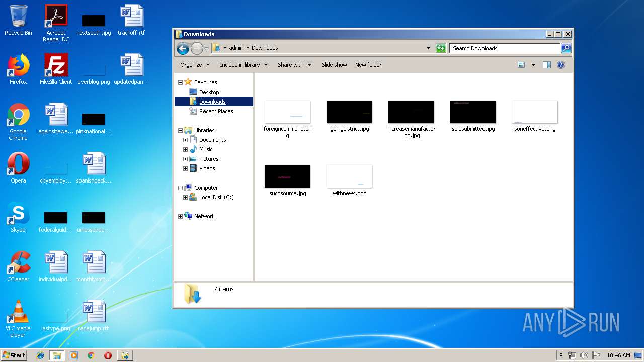Screen dimensions: 644x362
Task: Click the change view icon
Action: point(521,65)
